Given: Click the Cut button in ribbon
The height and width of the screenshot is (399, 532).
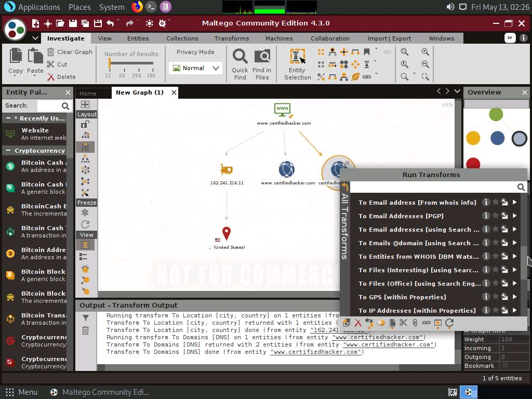Looking at the screenshot, I should tap(57, 64).
